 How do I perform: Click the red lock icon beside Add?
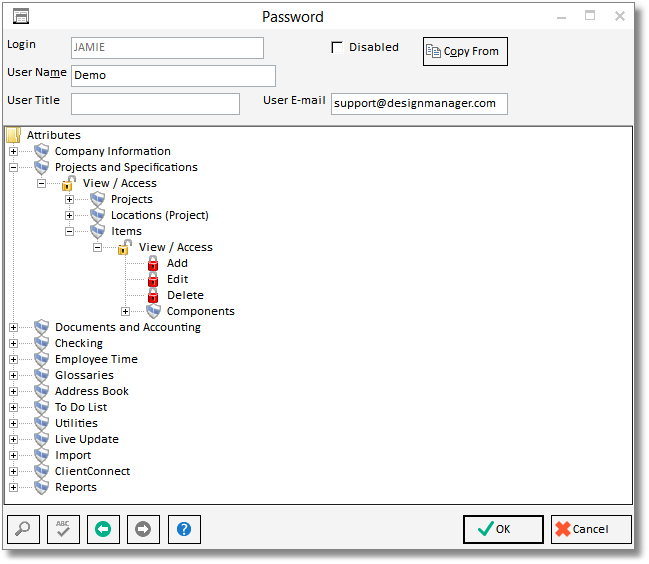[153, 263]
